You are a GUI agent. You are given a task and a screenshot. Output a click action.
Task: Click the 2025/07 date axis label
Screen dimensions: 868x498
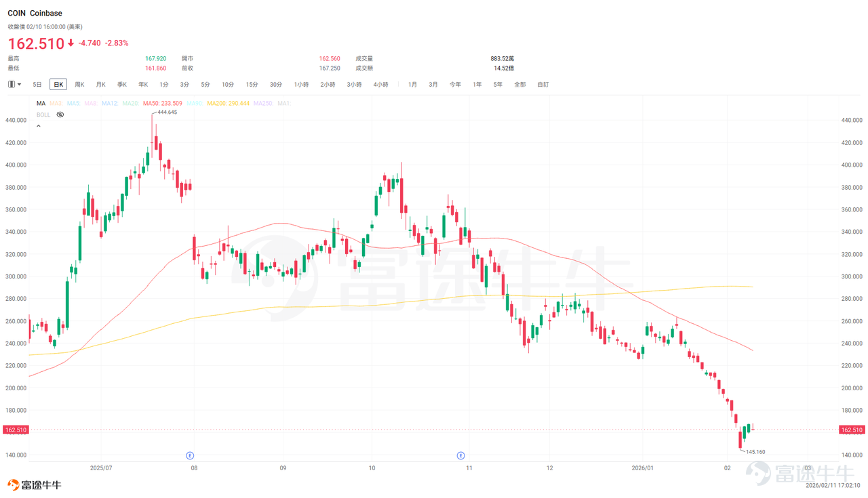point(100,468)
